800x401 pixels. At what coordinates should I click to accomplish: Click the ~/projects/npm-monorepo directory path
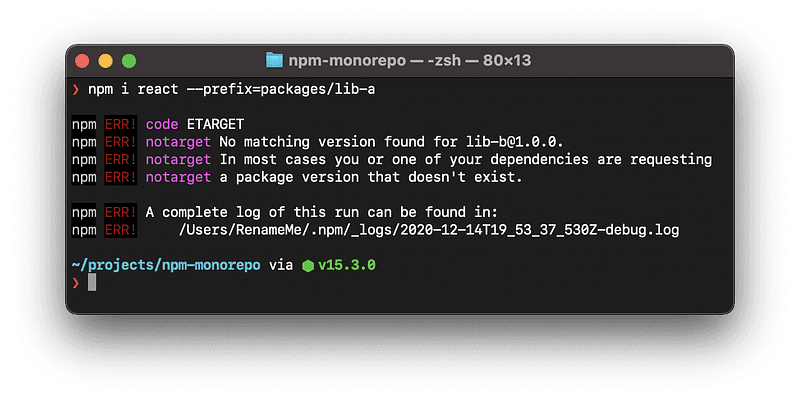165,266
